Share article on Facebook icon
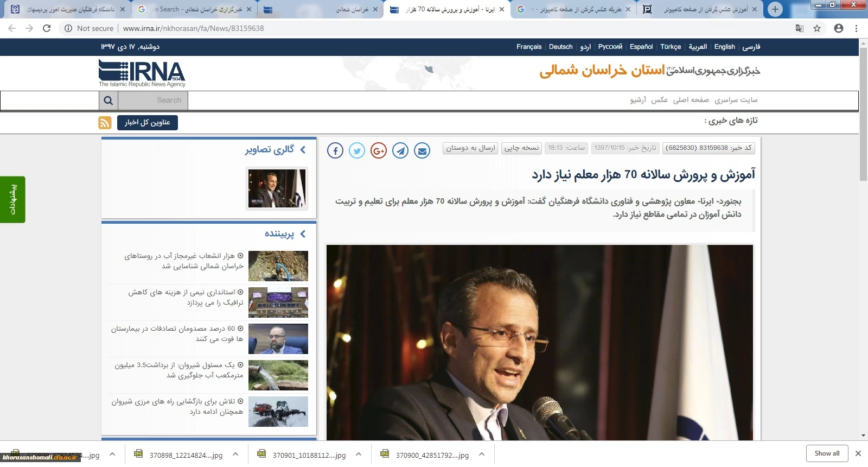The height and width of the screenshot is (467, 868). [335, 150]
